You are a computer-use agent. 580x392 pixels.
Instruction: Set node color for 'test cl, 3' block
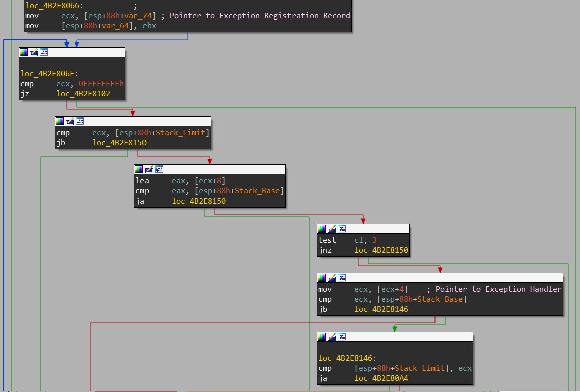pos(322,229)
